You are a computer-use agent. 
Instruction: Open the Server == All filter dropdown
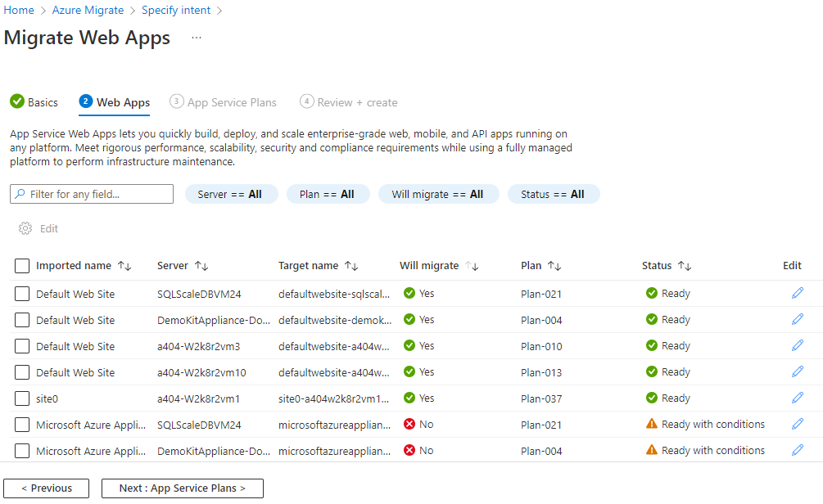(231, 194)
